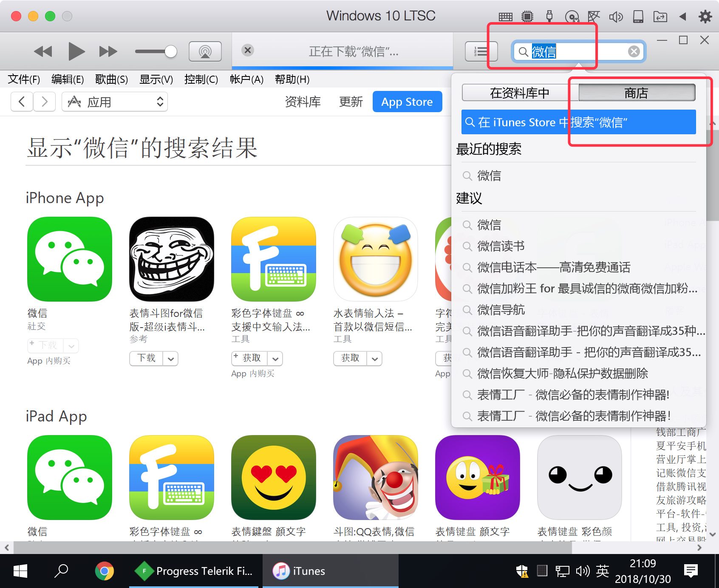Open the 帐户(A) menu

click(x=246, y=79)
